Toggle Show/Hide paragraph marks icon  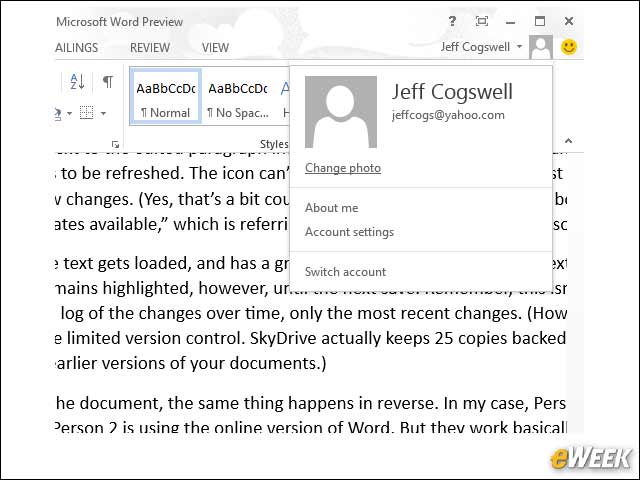108,82
